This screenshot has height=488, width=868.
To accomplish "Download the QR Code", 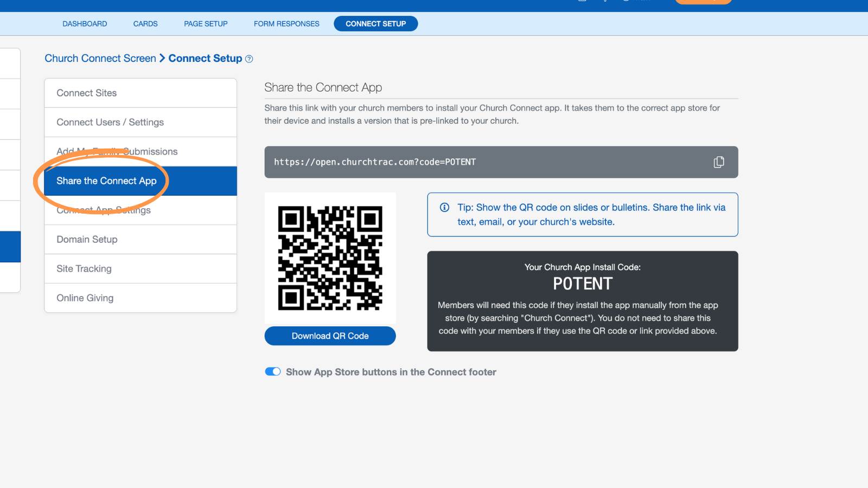I will (x=330, y=336).
